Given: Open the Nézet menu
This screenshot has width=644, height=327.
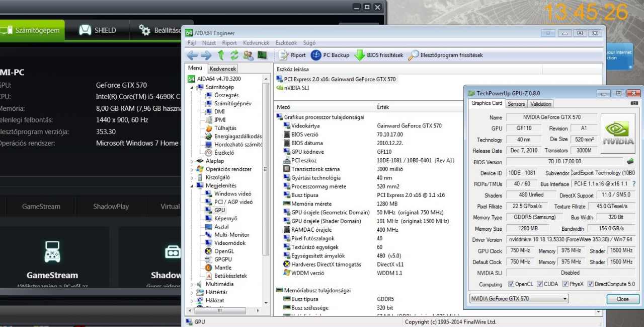Looking at the screenshot, I should pos(209,43).
